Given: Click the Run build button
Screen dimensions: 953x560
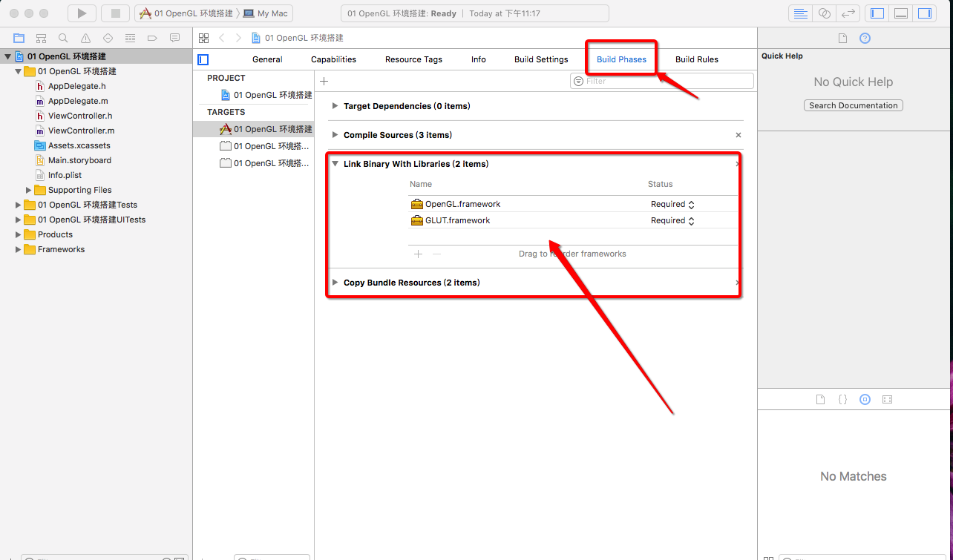Looking at the screenshot, I should [82, 13].
